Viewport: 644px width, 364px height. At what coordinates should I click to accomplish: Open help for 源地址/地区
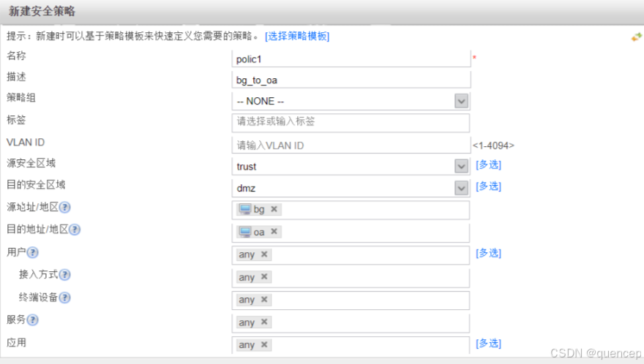pyautogui.click(x=64, y=208)
